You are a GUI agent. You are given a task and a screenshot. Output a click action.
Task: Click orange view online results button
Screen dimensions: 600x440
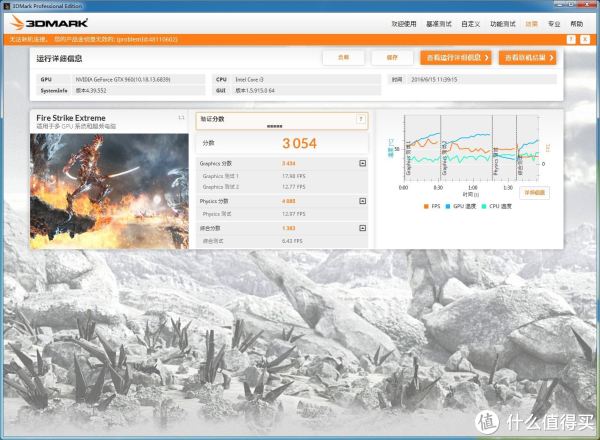coord(528,57)
